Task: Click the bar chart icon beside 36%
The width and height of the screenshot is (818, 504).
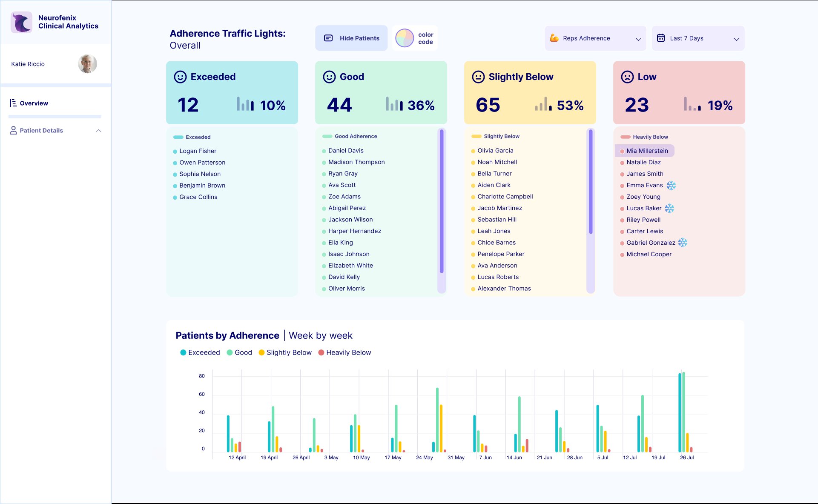Action: tap(394, 103)
